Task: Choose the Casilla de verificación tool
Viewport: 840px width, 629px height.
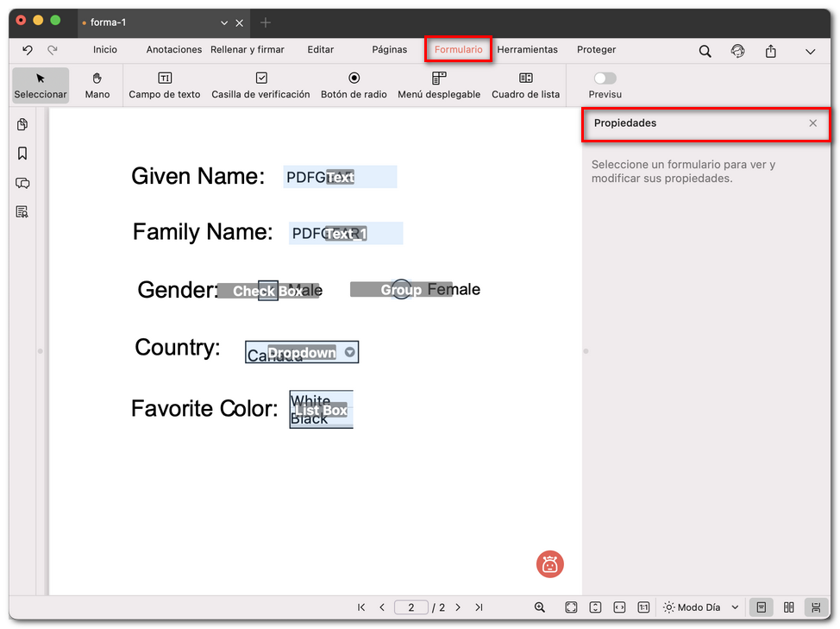Action: [x=260, y=85]
